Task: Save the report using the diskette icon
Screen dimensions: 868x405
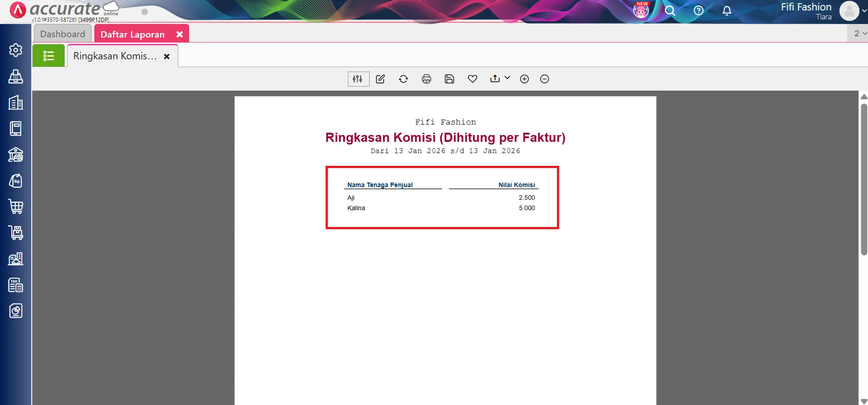Action: point(449,79)
